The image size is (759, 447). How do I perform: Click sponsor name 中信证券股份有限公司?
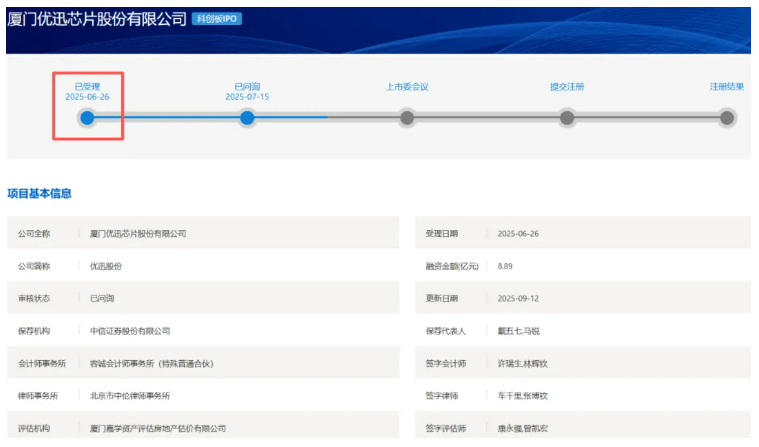click(x=130, y=331)
